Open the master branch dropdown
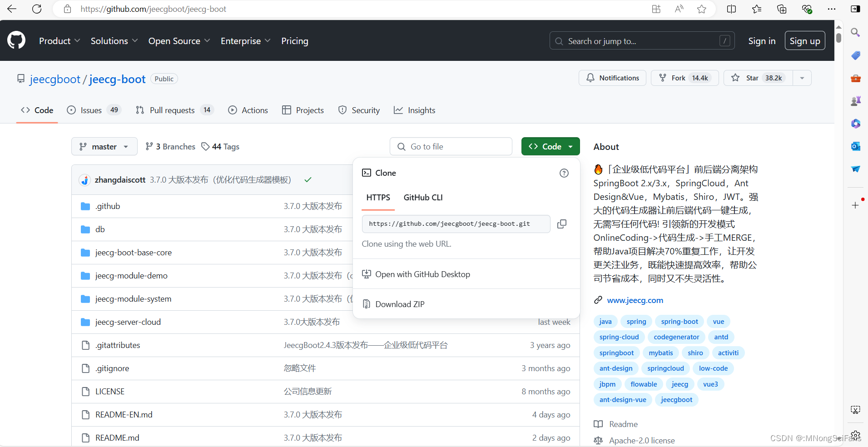868x447 pixels. [104, 146]
